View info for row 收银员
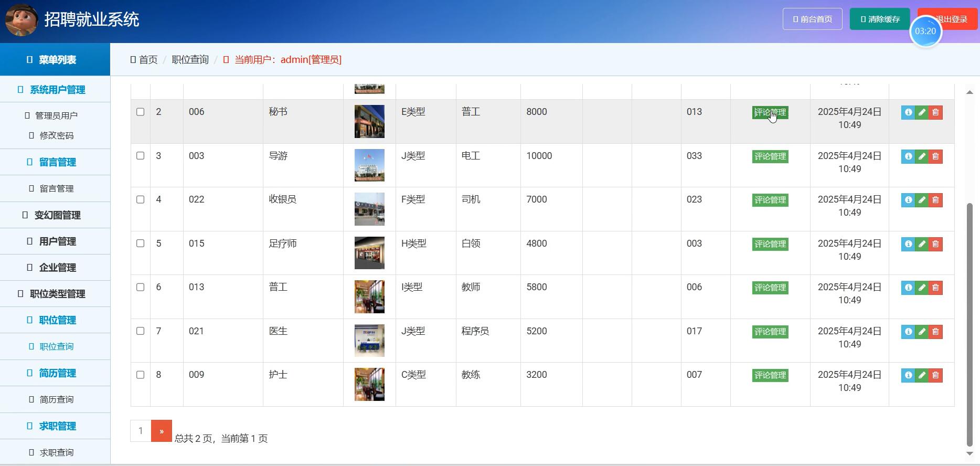 pos(908,200)
